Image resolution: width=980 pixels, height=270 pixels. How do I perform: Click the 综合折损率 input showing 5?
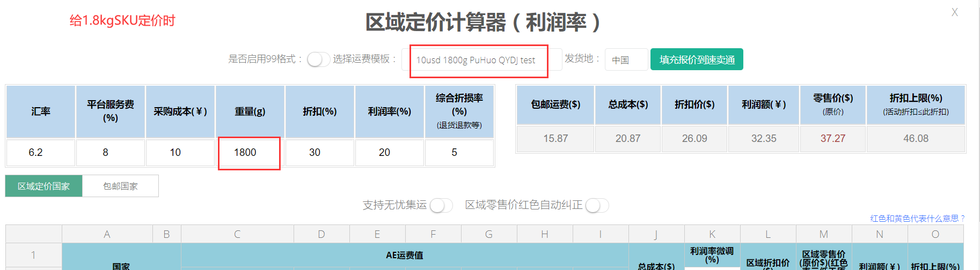(459, 153)
